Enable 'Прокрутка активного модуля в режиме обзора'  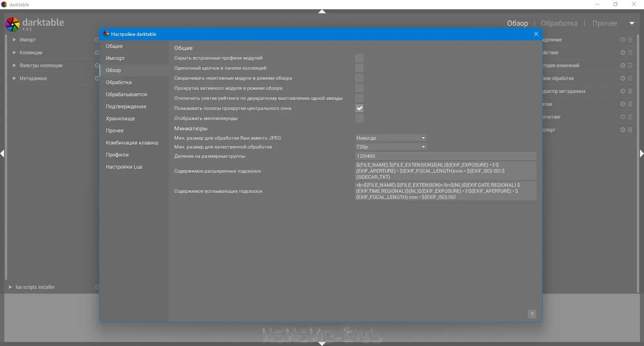(359, 88)
